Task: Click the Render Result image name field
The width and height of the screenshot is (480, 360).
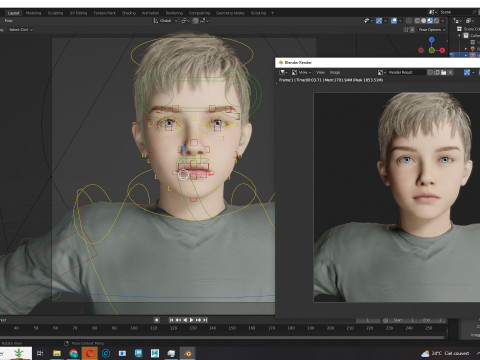Action: 407,72
